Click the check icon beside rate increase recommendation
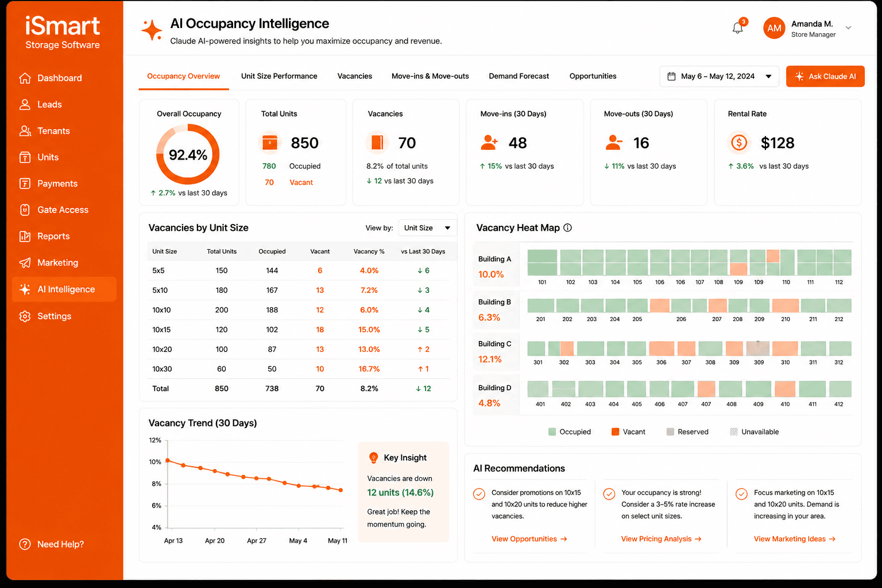 point(609,494)
